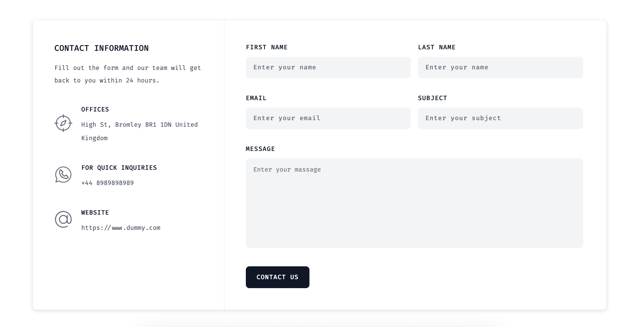Image resolution: width=644 pixels, height=327 pixels.
Task: Click the compass location icon beside Offices
Action: coord(63,123)
